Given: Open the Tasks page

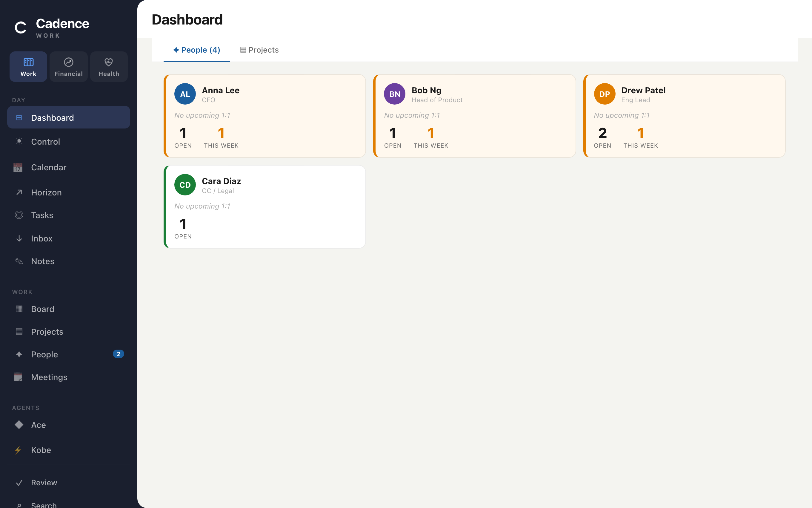Looking at the screenshot, I should [68, 215].
